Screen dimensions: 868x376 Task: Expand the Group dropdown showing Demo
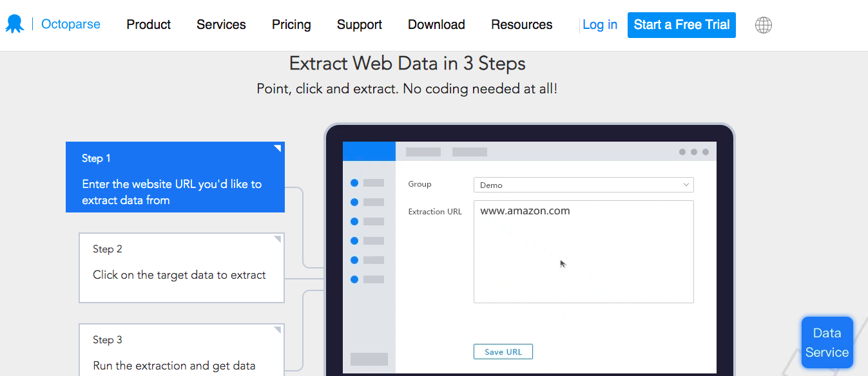pyautogui.click(x=584, y=185)
